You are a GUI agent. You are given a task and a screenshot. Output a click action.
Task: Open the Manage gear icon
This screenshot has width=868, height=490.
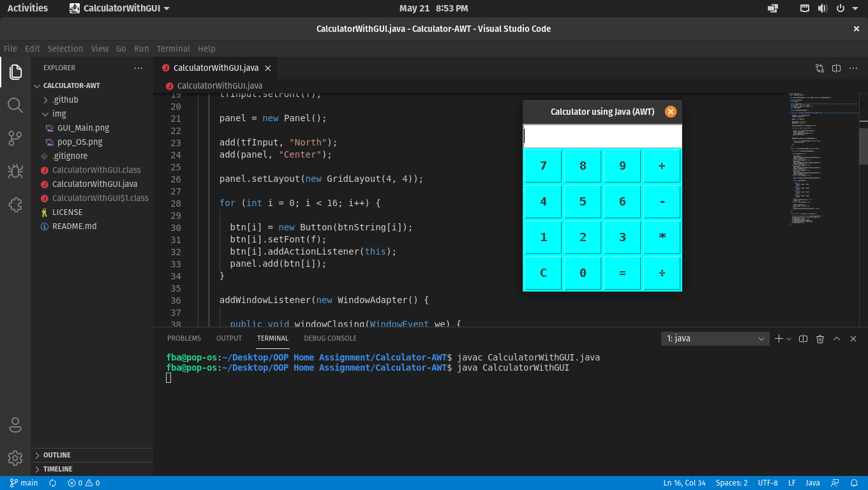click(15, 458)
